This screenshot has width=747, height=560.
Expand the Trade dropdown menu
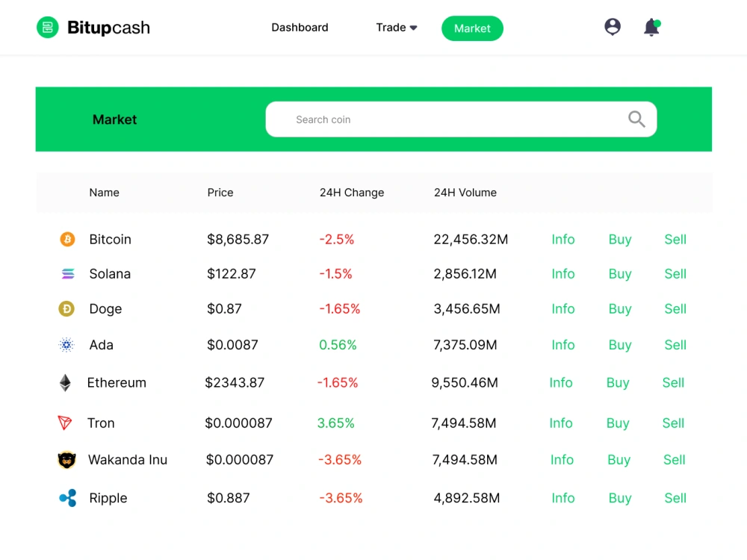pyautogui.click(x=397, y=28)
